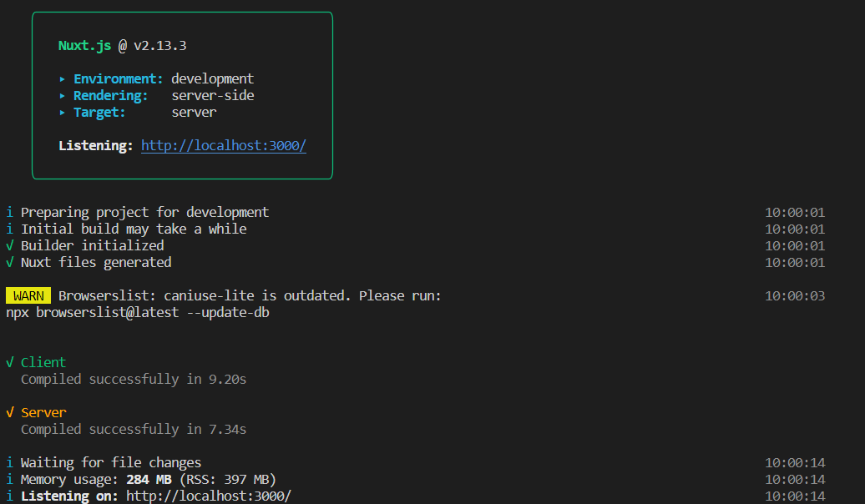
Task: Select the 'server-side' rendering value
Action: click(x=212, y=95)
